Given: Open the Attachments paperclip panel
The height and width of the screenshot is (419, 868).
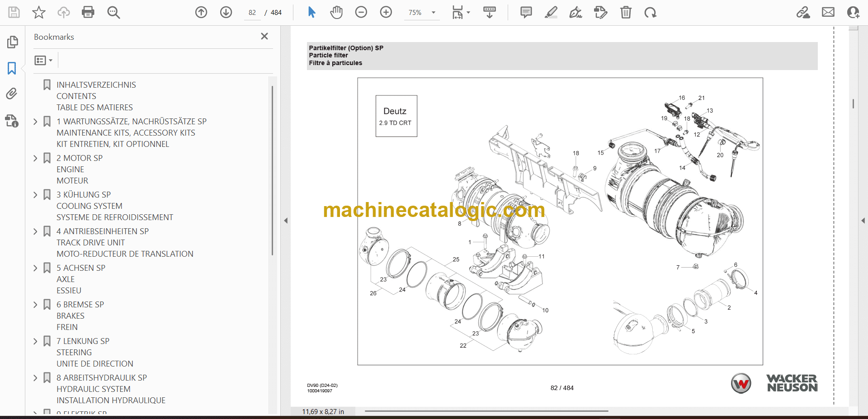Looking at the screenshot, I should click(12, 94).
